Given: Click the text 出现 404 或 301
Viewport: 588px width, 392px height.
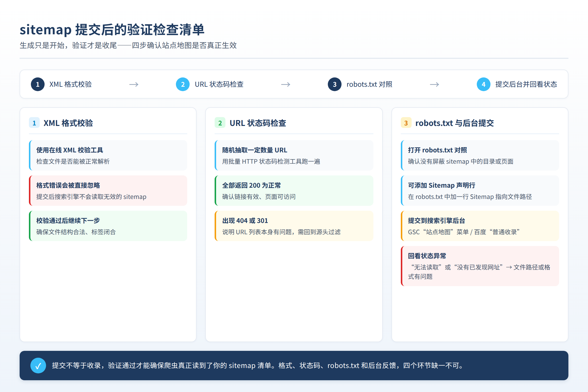Looking at the screenshot, I should (245, 220).
